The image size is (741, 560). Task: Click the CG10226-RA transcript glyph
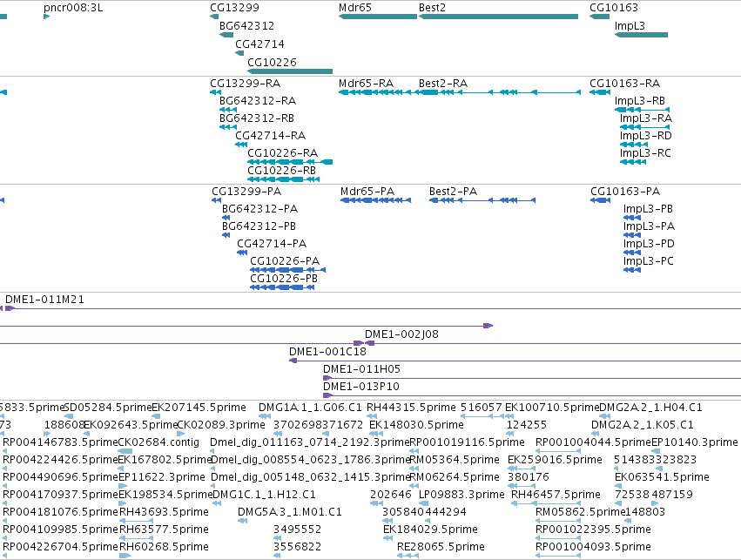pos(290,162)
